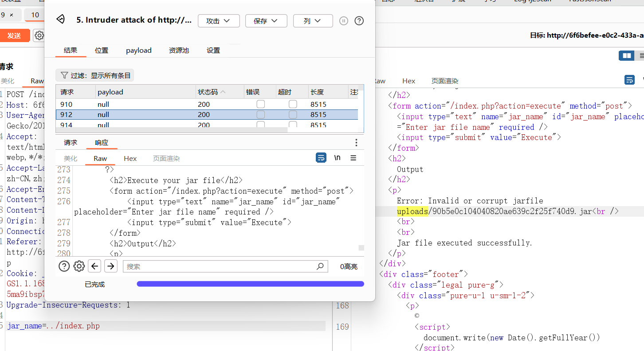Image resolution: width=644 pixels, height=351 pixels.
Task: Open search settings gear in attack window
Action: click(79, 266)
